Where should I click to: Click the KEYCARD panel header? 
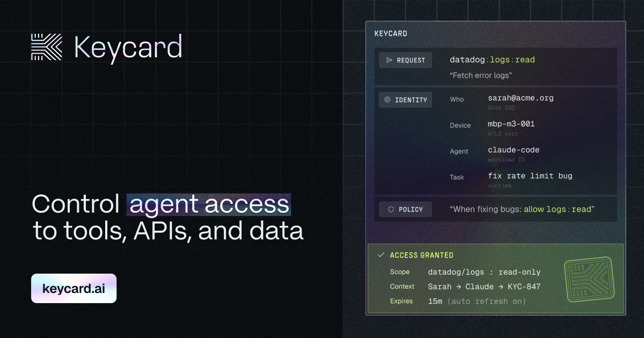[x=391, y=33]
